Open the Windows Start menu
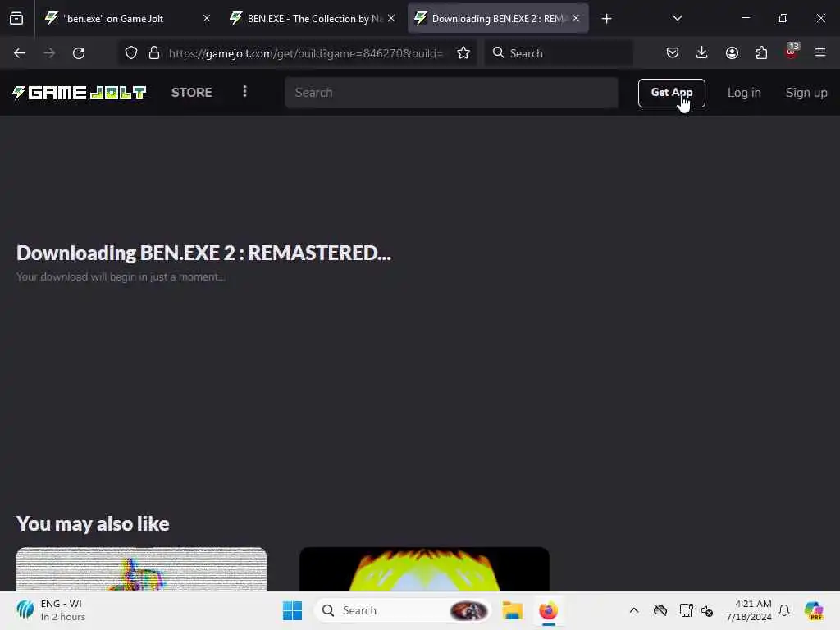The image size is (840, 630). pyautogui.click(x=293, y=610)
